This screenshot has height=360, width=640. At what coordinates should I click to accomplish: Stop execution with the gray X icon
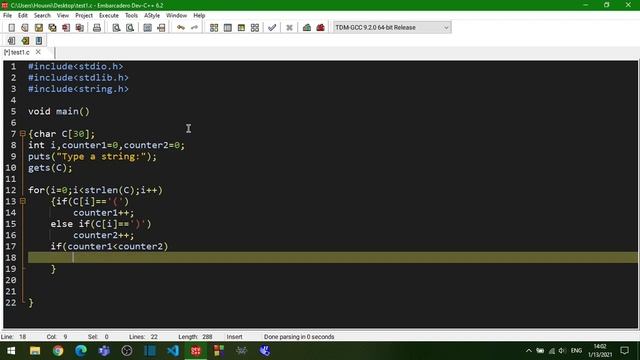pyautogui.click(x=289, y=28)
